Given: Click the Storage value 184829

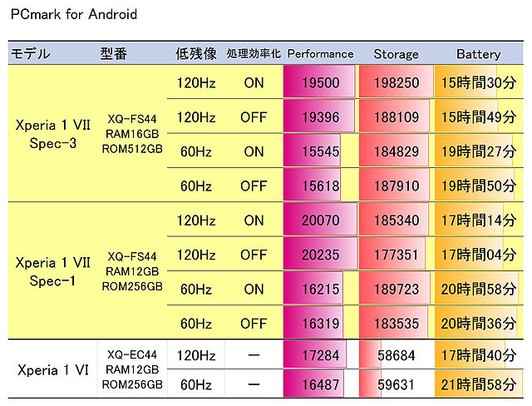Looking at the screenshot, I should tap(397, 151).
